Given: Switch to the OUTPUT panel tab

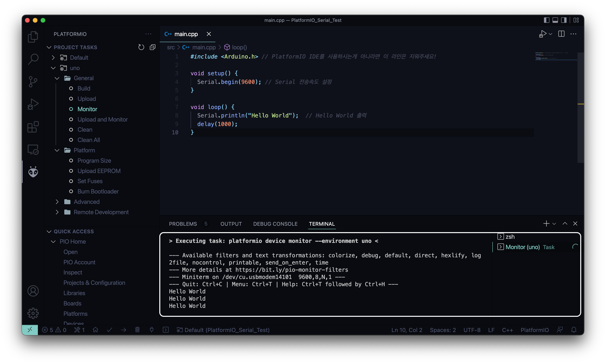Looking at the screenshot, I should click(x=231, y=224).
